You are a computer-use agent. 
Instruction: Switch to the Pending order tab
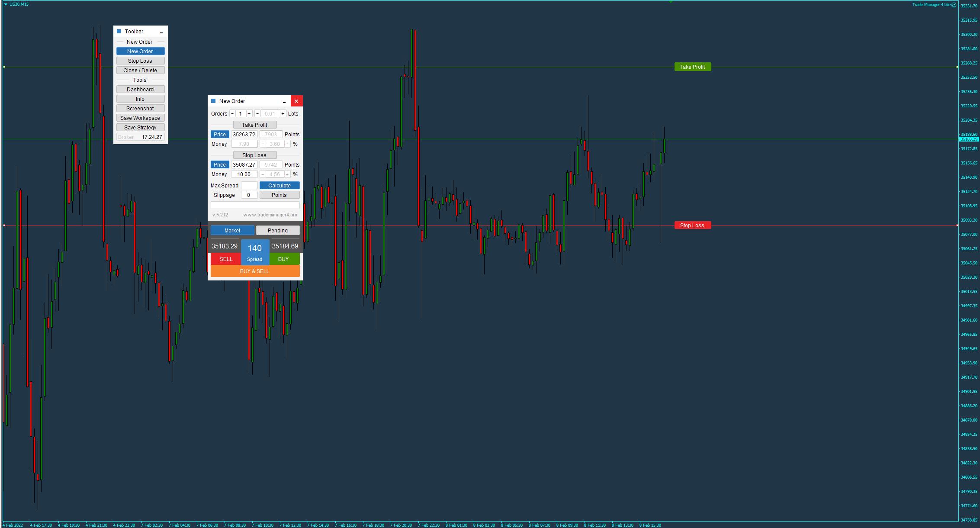click(x=277, y=231)
